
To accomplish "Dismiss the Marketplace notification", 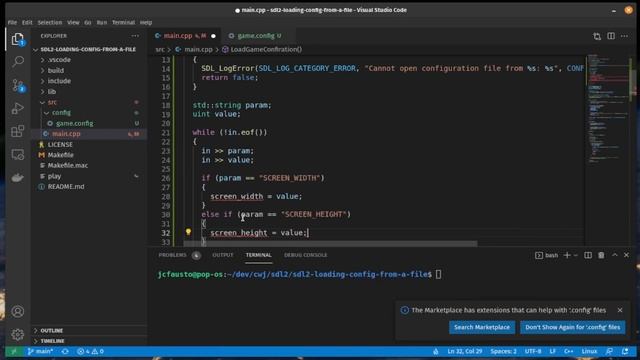I will point(620,310).
